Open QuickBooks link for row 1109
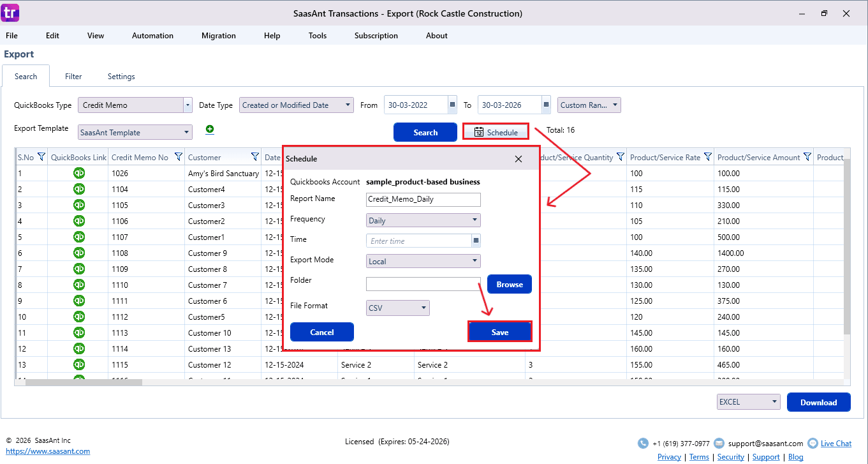This screenshot has height=464, width=868. tap(79, 269)
